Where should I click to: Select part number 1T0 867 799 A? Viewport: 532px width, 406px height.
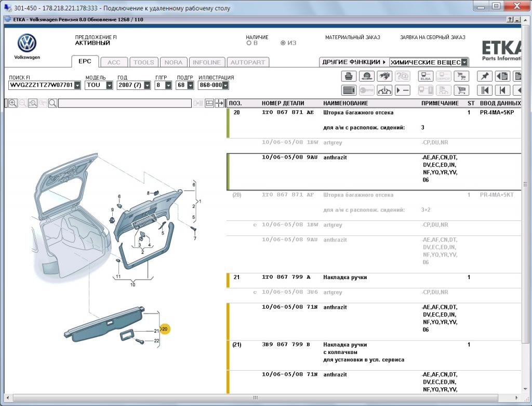tap(286, 277)
